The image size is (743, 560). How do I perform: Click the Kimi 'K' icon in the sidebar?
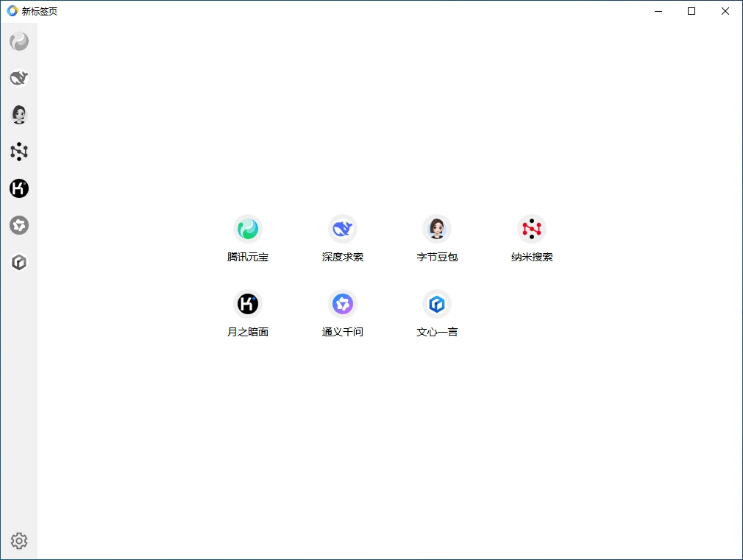[19, 188]
